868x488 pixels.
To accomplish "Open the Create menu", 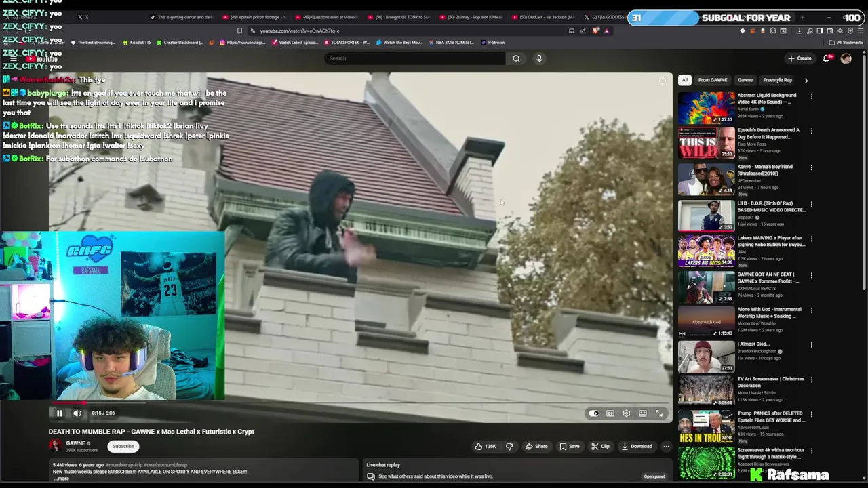I will click(800, 58).
